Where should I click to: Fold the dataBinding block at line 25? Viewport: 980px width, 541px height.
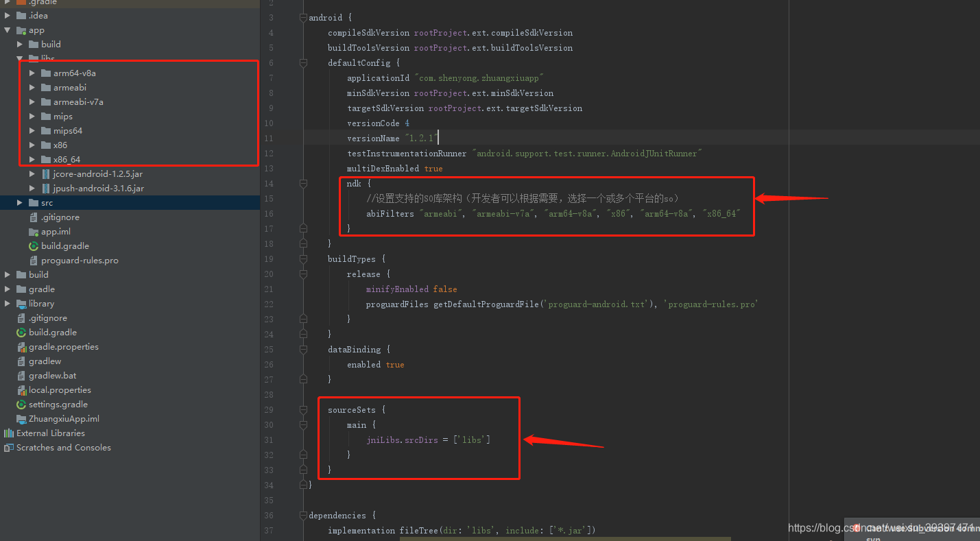coord(303,350)
